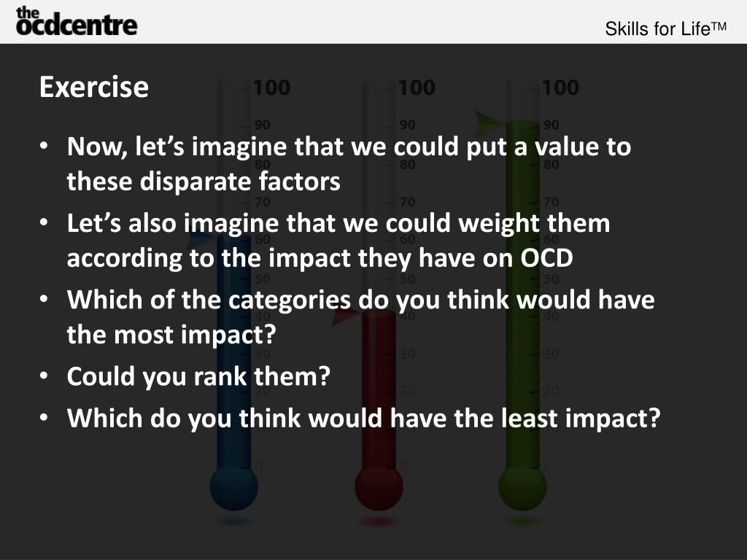Click the red arrow marker near 40
Image resolution: width=747 pixels, height=560 pixels.
[x=345, y=316]
